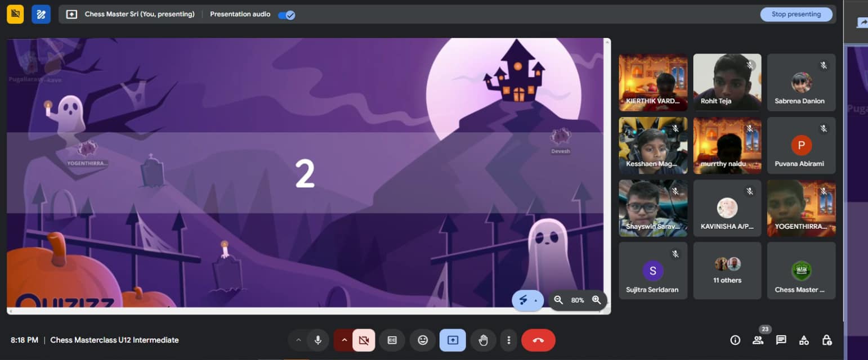The width and height of the screenshot is (868, 360).
Task: Click the red leave call button
Action: [538, 340]
